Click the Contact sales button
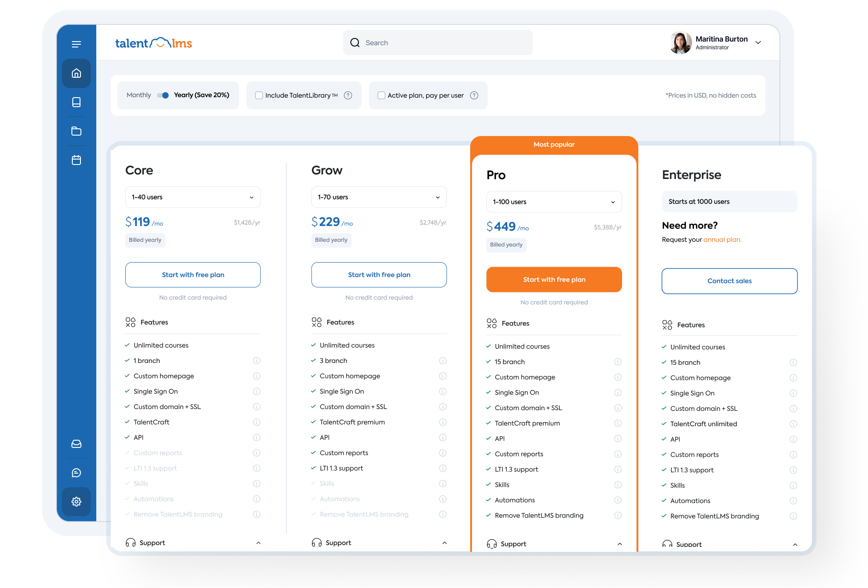This screenshot has width=868, height=588. 729,281
